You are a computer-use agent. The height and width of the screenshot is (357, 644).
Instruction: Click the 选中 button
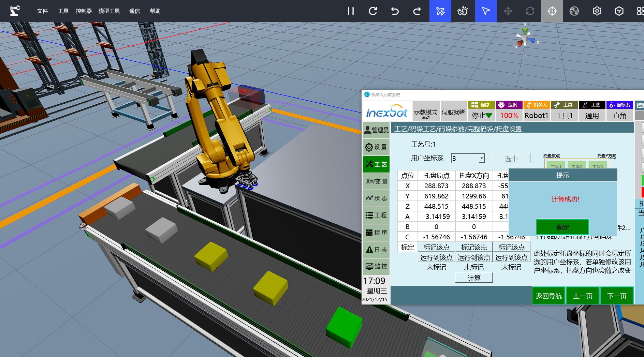(511, 158)
